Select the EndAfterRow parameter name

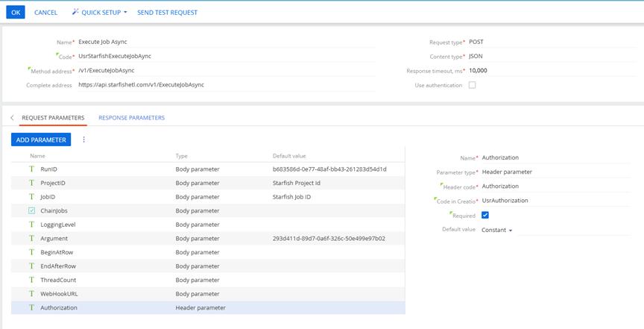coord(58,266)
